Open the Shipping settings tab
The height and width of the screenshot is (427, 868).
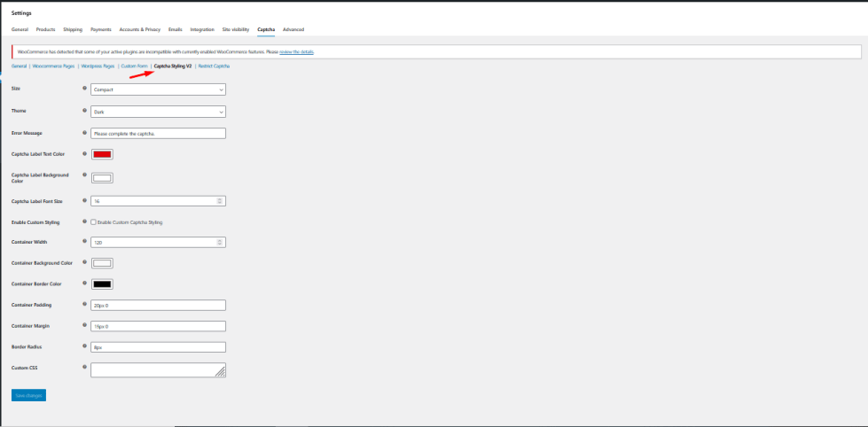click(x=73, y=29)
